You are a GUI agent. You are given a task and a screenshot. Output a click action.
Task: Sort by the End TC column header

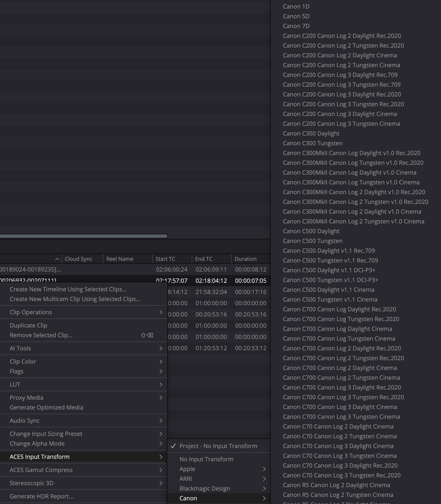click(211, 259)
